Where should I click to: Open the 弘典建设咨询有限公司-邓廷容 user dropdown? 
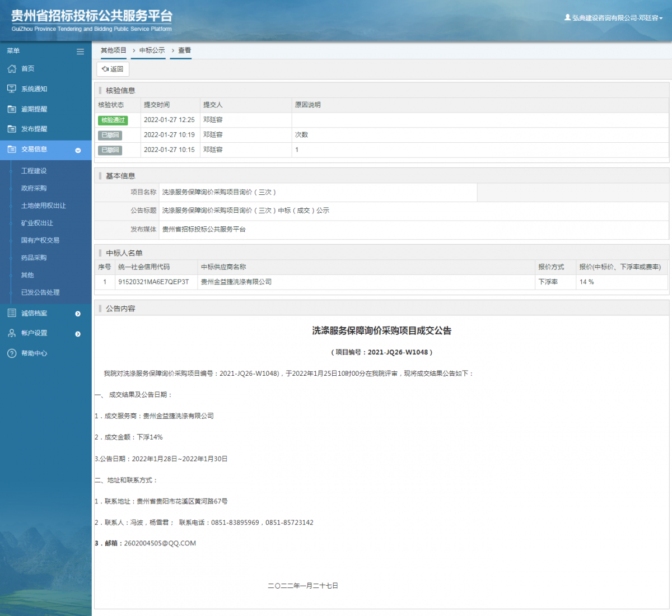point(613,18)
